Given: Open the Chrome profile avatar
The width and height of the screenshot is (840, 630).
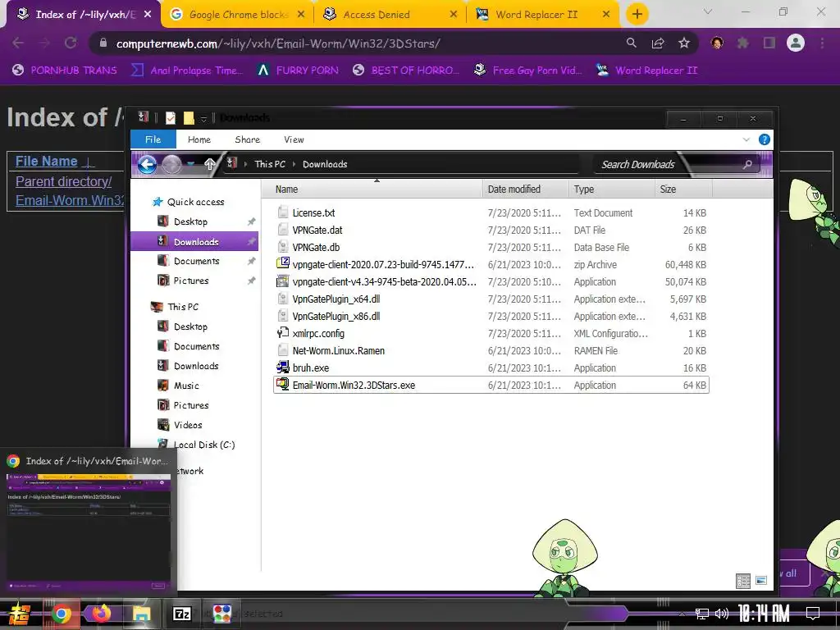Looking at the screenshot, I should (796, 43).
